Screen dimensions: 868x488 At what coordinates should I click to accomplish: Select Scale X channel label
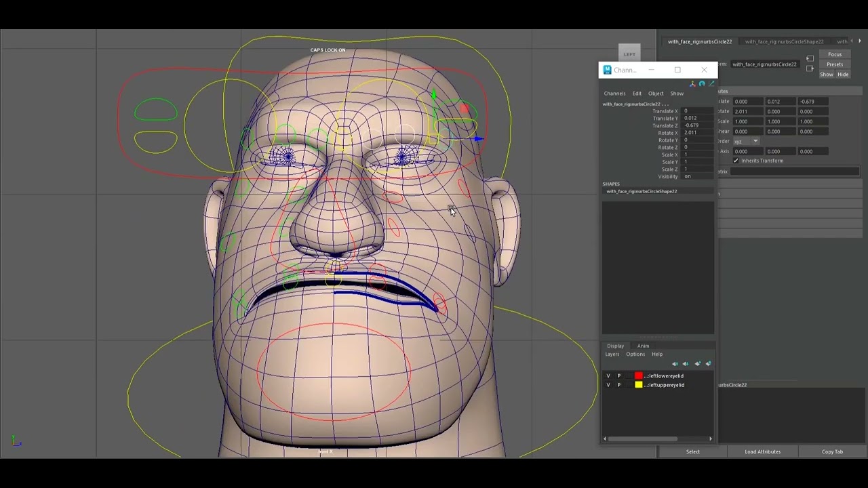tap(669, 155)
